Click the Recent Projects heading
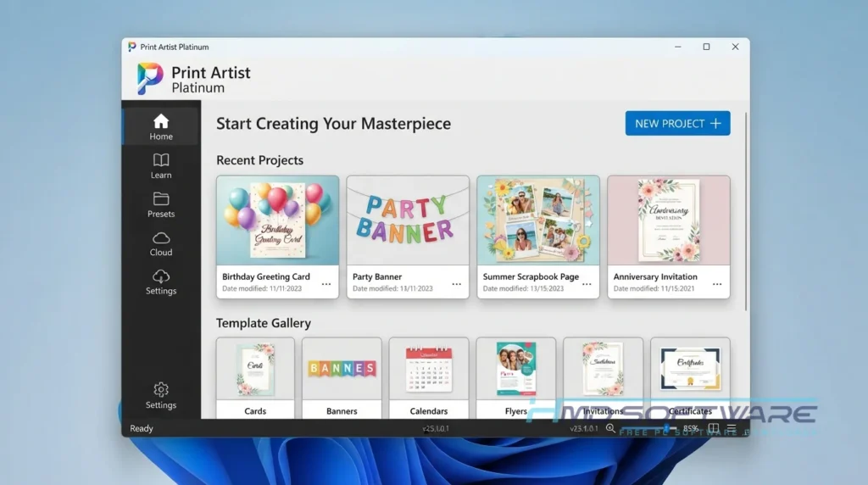868x485 pixels. click(x=259, y=160)
